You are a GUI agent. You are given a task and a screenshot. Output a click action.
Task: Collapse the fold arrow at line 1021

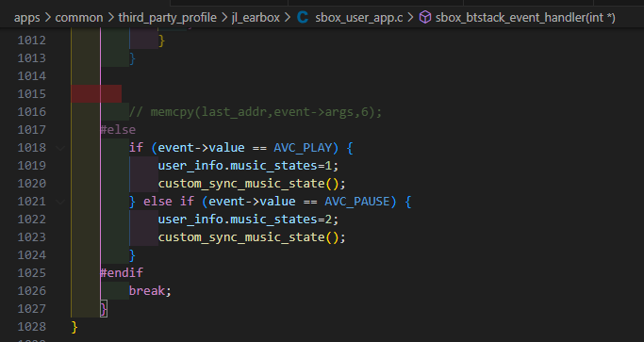[x=60, y=202]
